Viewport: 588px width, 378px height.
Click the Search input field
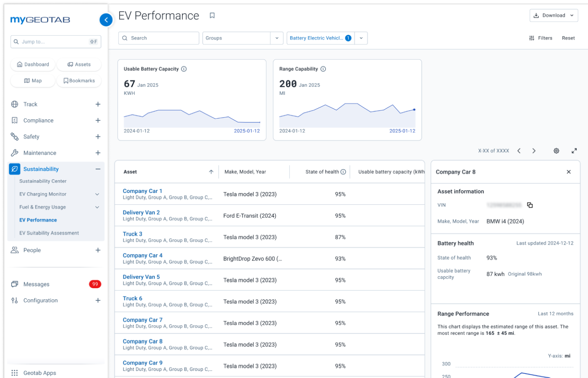159,38
